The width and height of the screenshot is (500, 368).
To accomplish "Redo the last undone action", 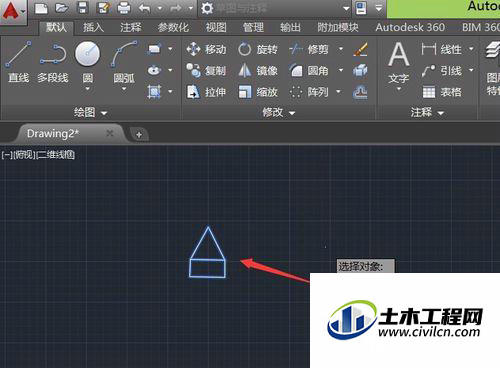I will click(x=175, y=8).
